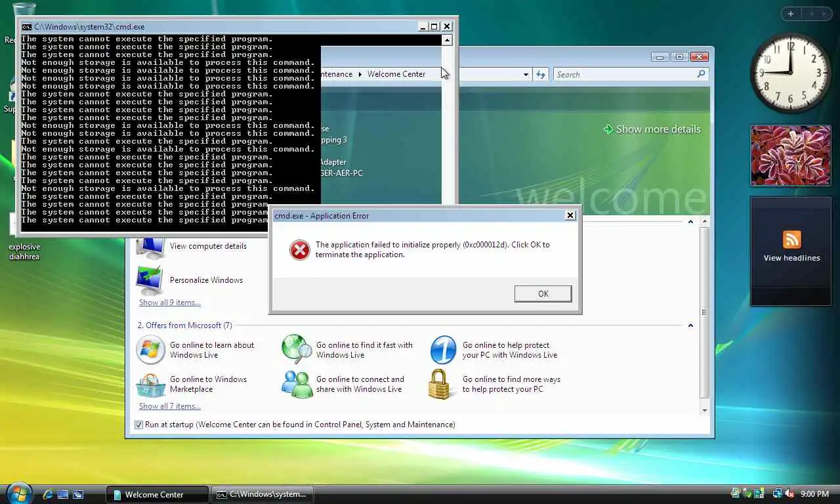Click the muted volume tray icon

pyautogui.click(x=789, y=493)
